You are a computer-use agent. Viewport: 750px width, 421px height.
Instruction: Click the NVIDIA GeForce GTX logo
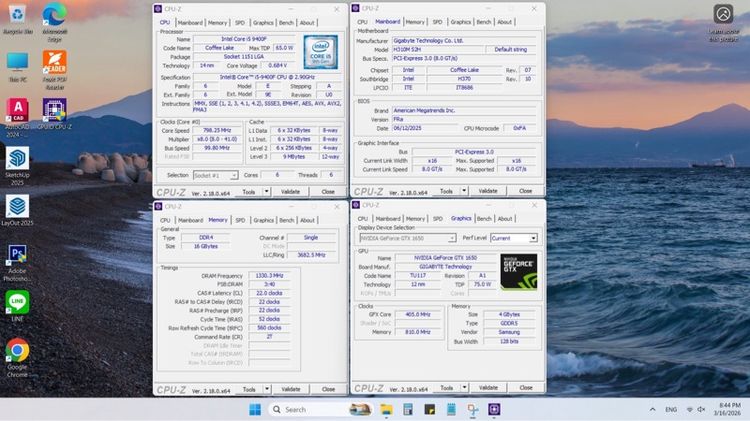tap(518, 272)
